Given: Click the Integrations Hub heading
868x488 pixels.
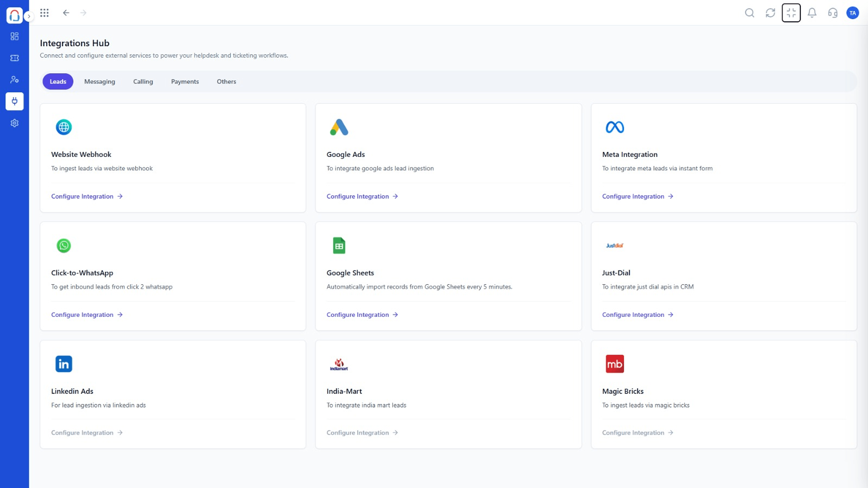Looking at the screenshot, I should (x=75, y=43).
